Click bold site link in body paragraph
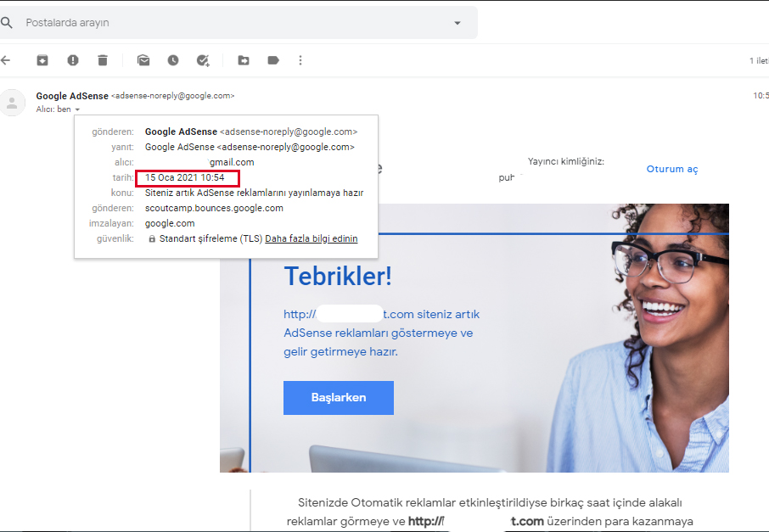 (x=475, y=521)
